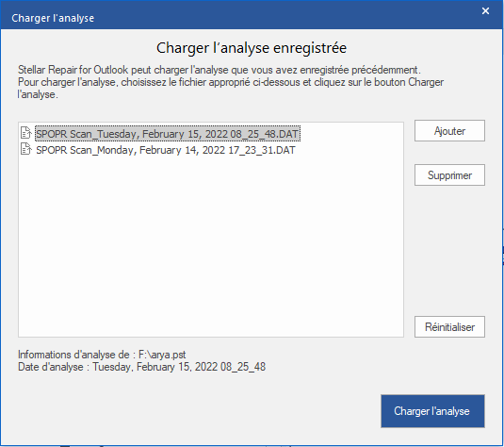Screen dimensions: 504x447
Task: Click the 17_23_31.DAT portion of the second entry
Action: click(x=262, y=150)
